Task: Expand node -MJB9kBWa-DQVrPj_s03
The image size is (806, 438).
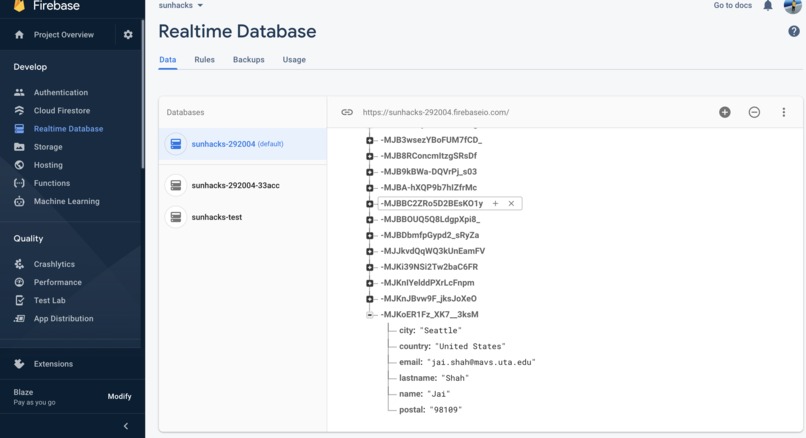Action: click(x=370, y=172)
